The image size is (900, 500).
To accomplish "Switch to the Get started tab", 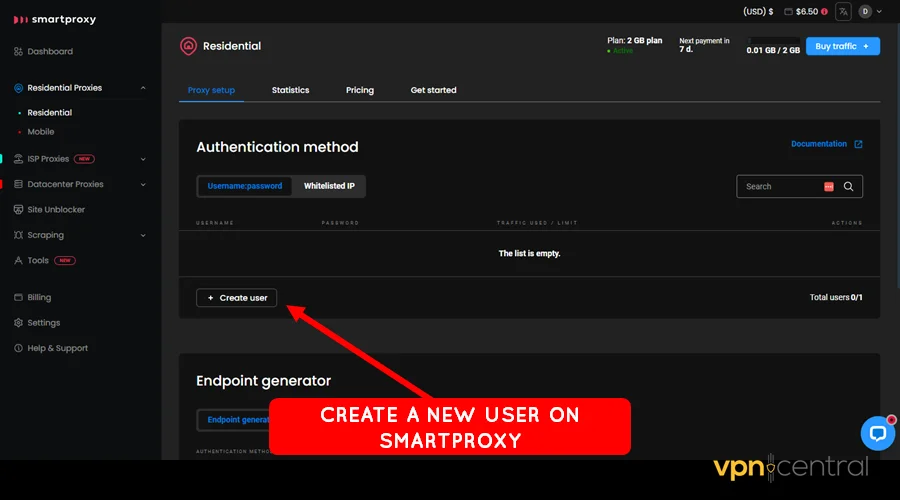I will tap(433, 90).
